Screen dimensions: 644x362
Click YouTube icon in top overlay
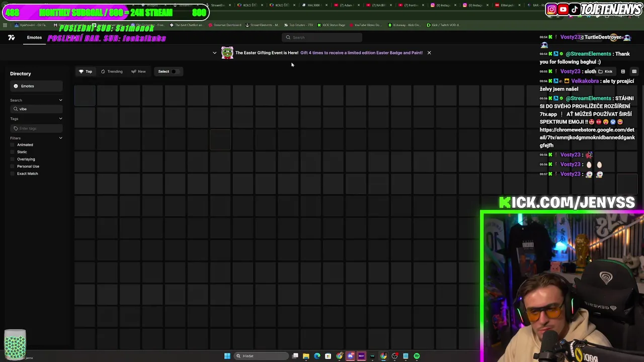click(x=563, y=10)
